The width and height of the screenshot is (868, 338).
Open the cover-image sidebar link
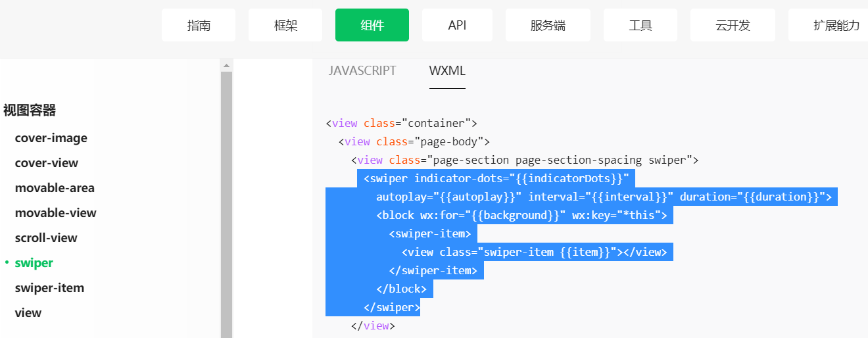tap(51, 138)
